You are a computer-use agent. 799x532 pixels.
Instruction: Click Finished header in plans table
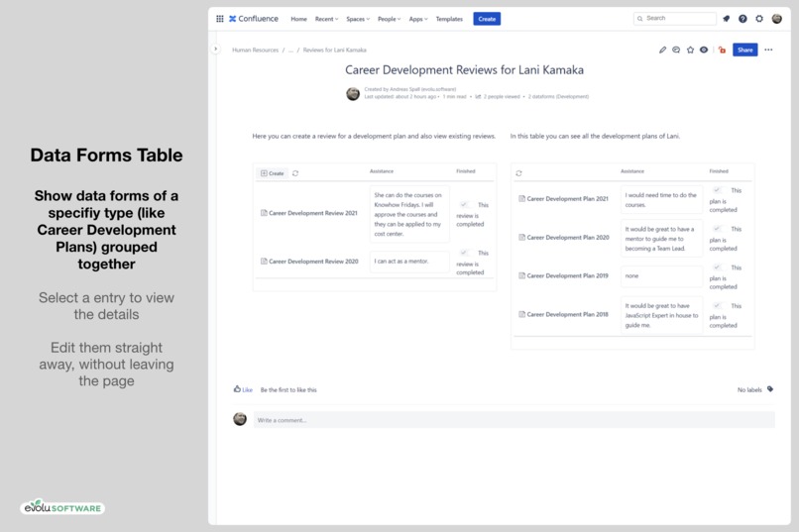(x=719, y=171)
